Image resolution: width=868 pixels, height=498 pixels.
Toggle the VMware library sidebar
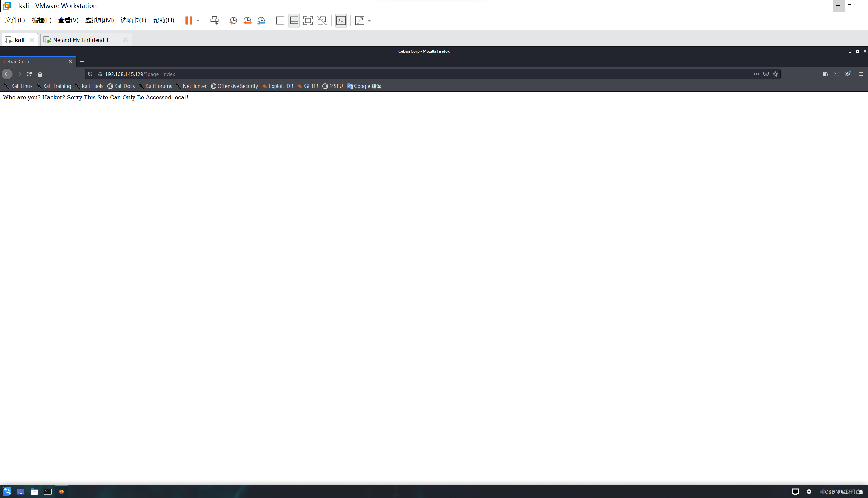(x=280, y=20)
